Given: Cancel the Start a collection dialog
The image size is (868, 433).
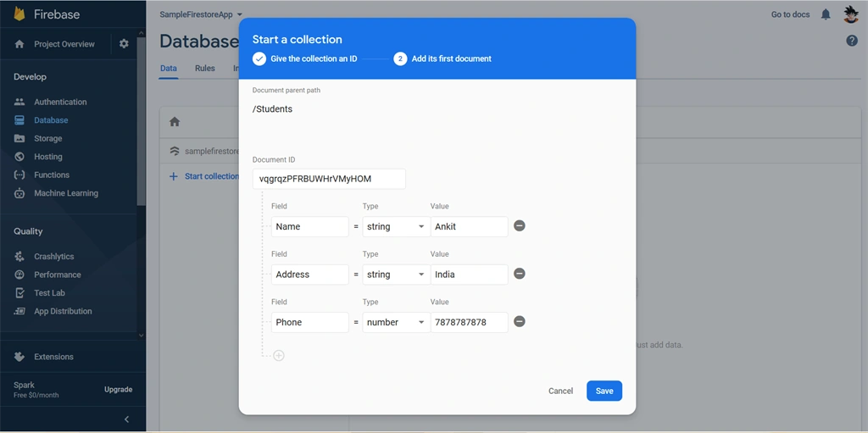Looking at the screenshot, I should pyautogui.click(x=561, y=391).
